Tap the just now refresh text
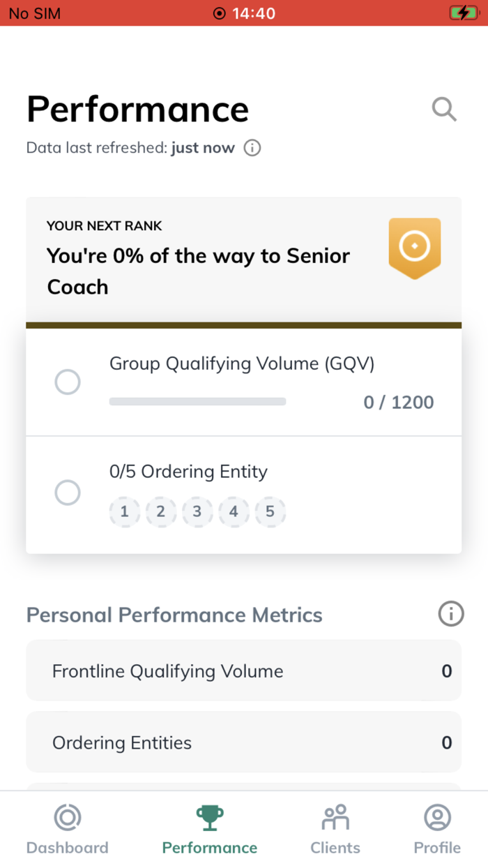 [x=203, y=148]
